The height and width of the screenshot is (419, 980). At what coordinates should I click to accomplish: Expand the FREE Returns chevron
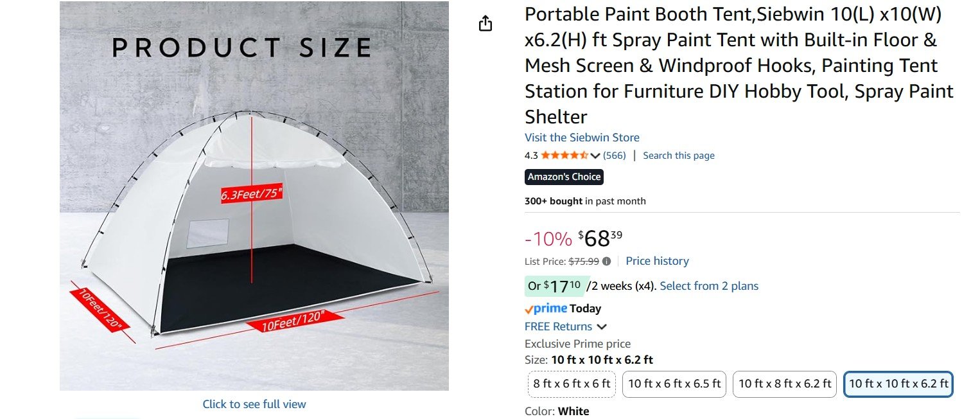(602, 326)
